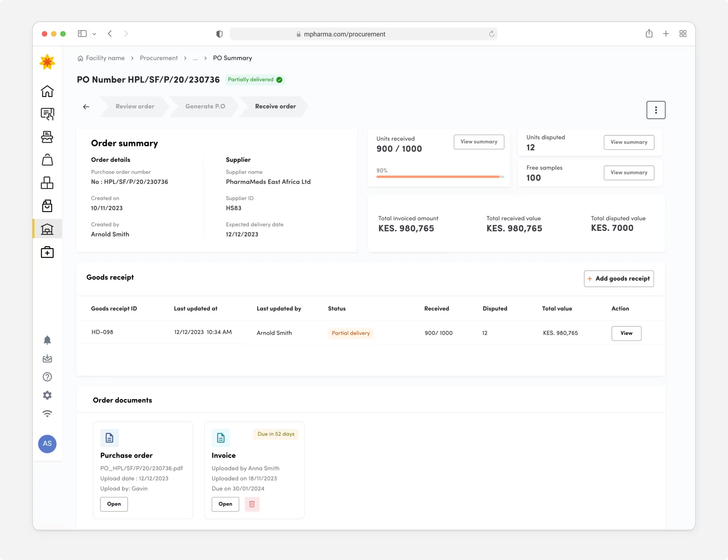Image resolution: width=728 pixels, height=560 pixels.
Task: Click Add goods receipt button
Action: [x=619, y=278]
